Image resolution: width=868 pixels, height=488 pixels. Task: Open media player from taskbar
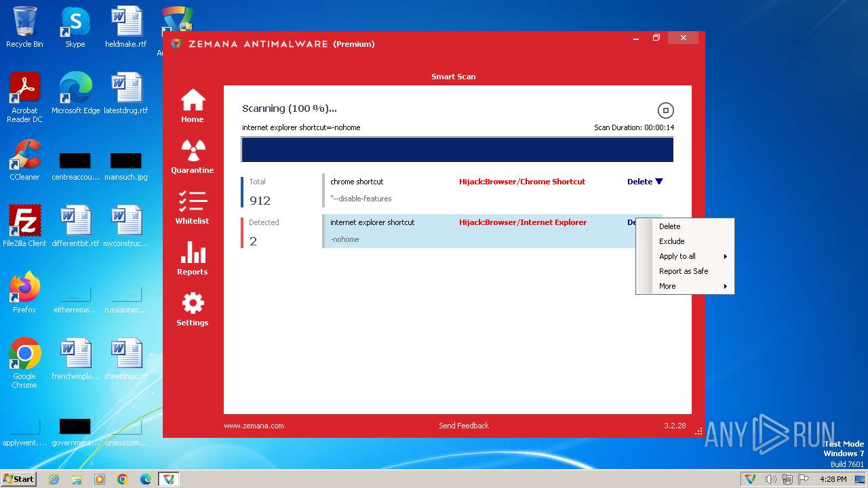pyautogui.click(x=100, y=479)
